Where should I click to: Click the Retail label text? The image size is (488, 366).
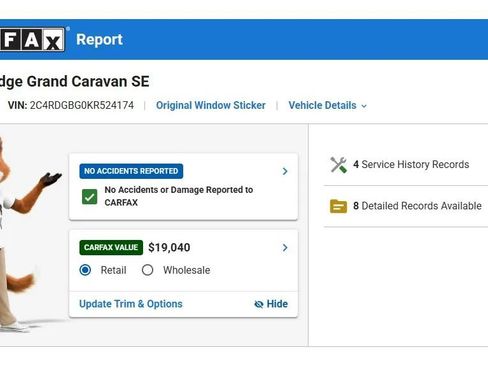pyautogui.click(x=113, y=270)
